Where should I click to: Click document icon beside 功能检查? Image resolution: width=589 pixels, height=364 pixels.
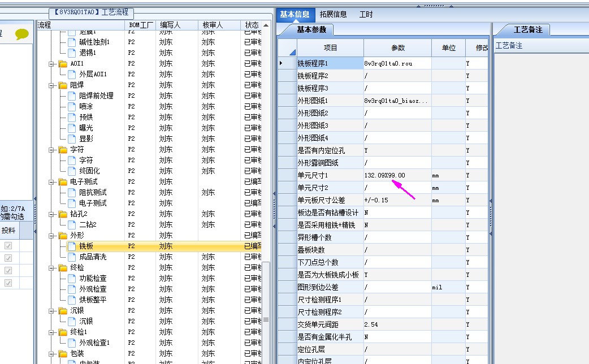[72, 278]
